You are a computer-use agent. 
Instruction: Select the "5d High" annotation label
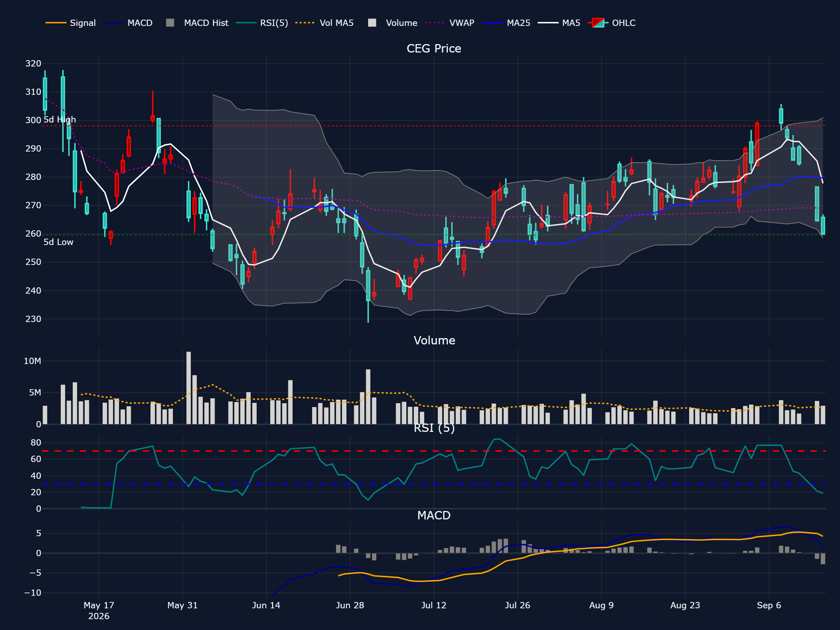(59, 120)
